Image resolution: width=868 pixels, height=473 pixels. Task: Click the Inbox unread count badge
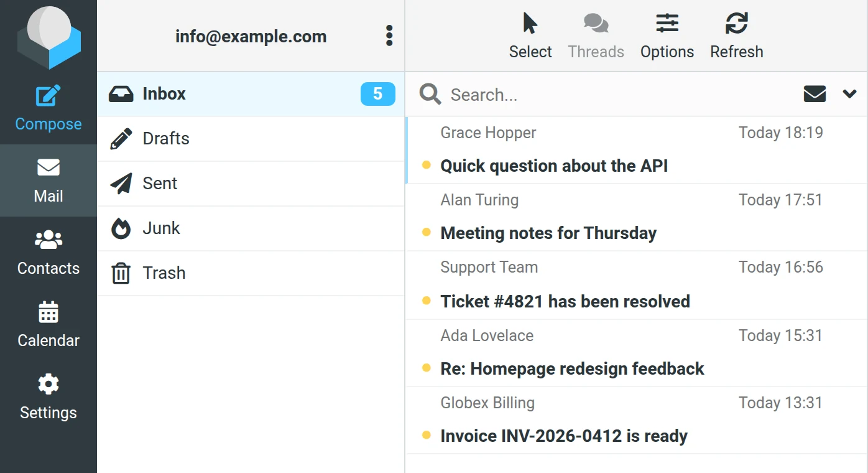click(378, 94)
